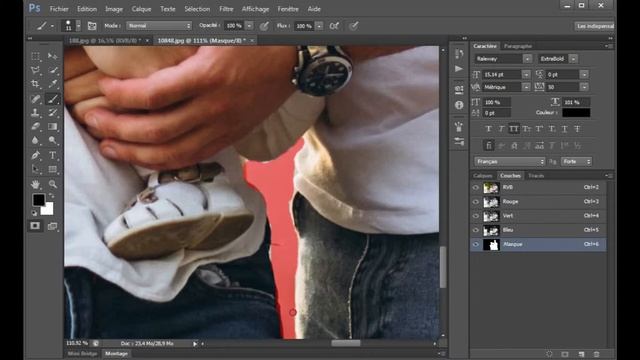Toggle visibility of Bleu channel
This screenshot has height=360, width=640.
pyautogui.click(x=476, y=230)
